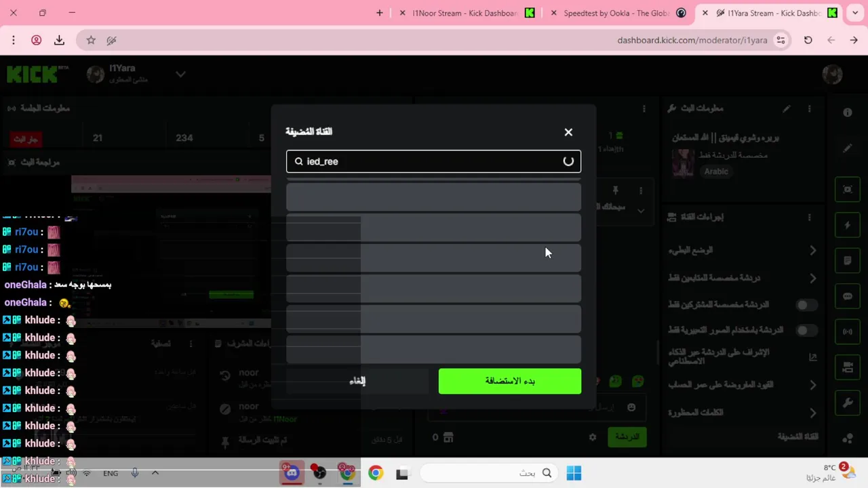Click the broadcast signal icon in right sidebar

point(848,332)
